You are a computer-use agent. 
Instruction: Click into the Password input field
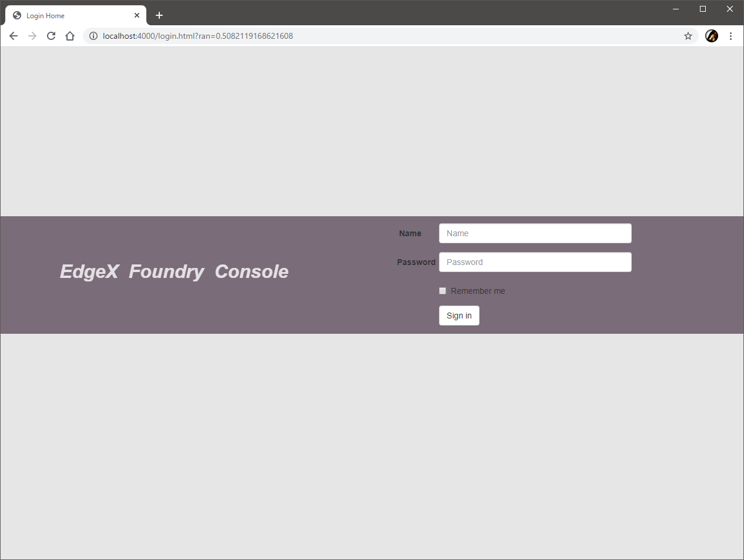pos(535,262)
